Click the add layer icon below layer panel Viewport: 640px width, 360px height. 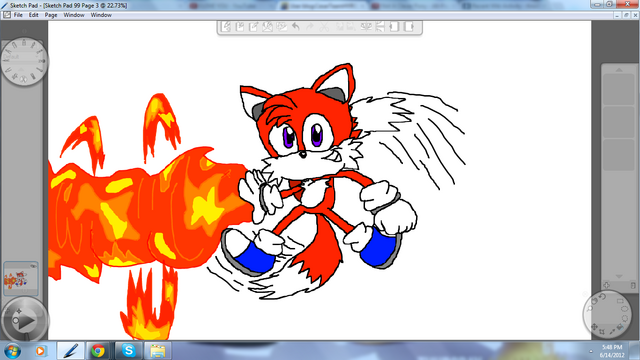(607, 285)
